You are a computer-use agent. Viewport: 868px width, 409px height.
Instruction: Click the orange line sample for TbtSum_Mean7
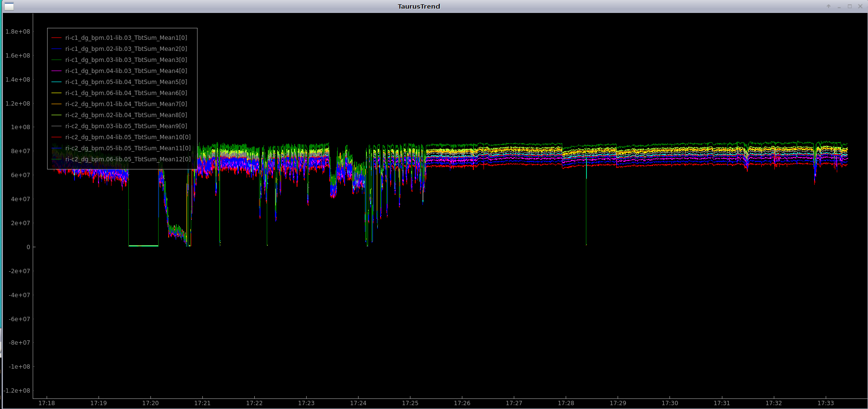click(57, 104)
